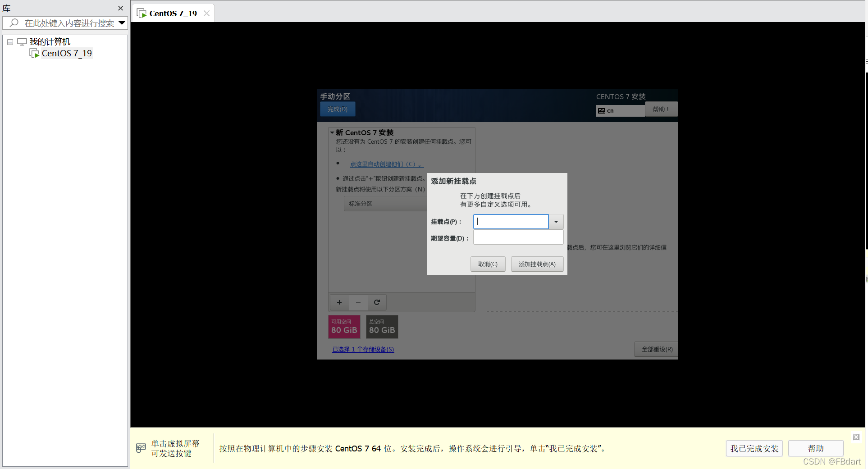The image size is (868, 469).
Task: Collapse the 我的计算机 tree node
Action: (x=9, y=41)
